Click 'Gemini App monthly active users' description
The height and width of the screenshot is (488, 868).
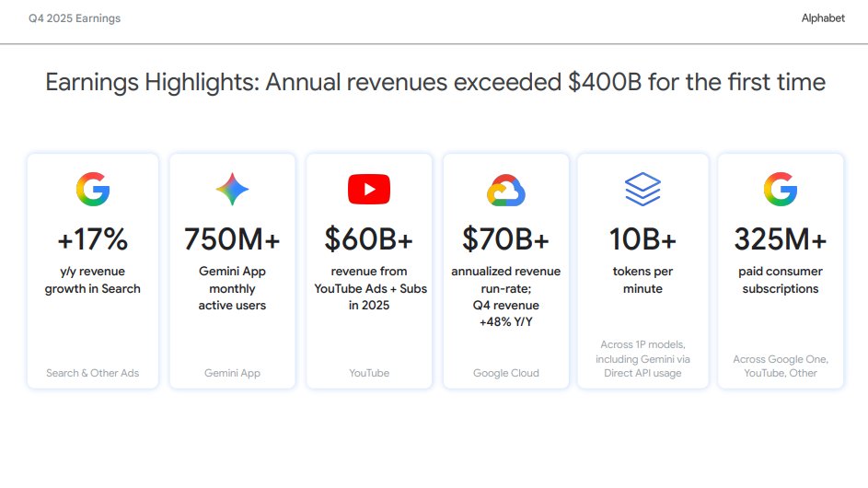pyautogui.click(x=232, y=288)
